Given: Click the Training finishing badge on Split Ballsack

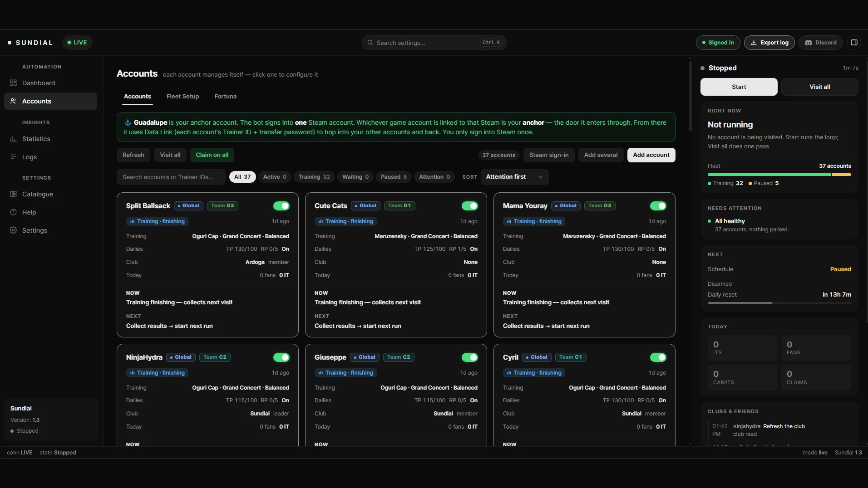Looking at the screenshot, I should click(x=158, y=221).
